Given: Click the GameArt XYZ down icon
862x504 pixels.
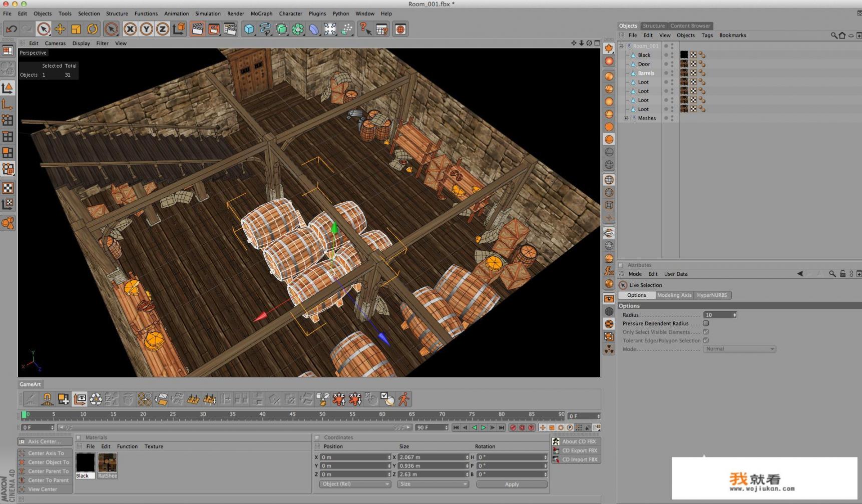Looking at the screenshot, I should tap(355, 399).
